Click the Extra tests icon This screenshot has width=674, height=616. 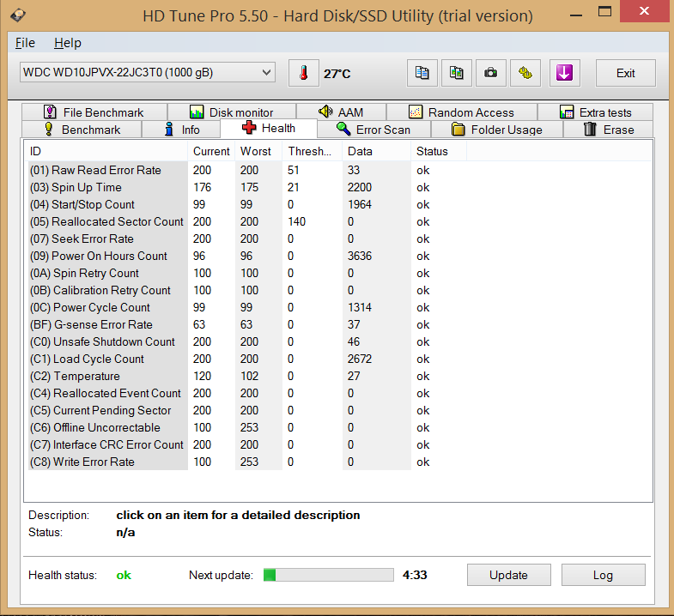pyautogui.click(x=567, y=112)
